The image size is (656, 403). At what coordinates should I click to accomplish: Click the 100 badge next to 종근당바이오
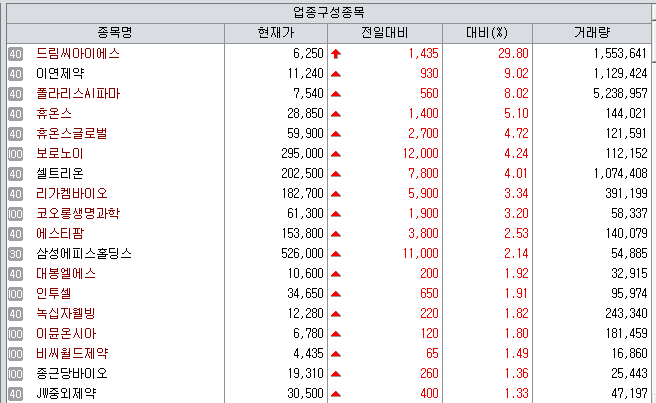[15, 374]
